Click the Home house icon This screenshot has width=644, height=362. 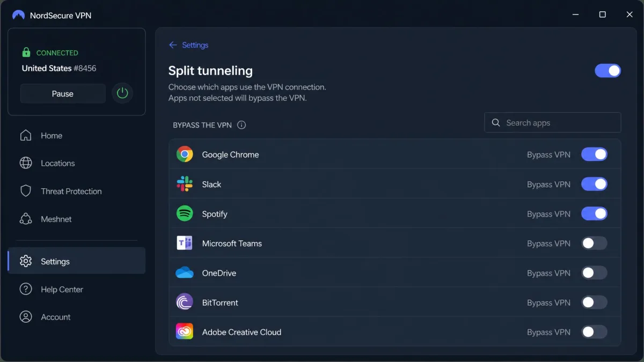tap(26, 135)
